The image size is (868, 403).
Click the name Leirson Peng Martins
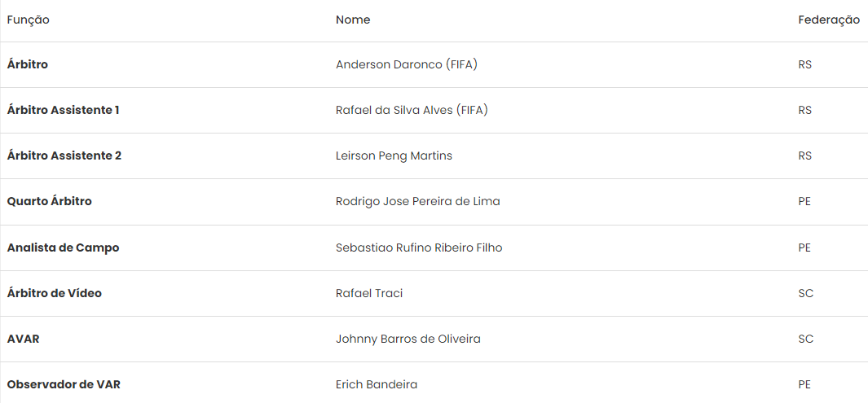point(394,156)
